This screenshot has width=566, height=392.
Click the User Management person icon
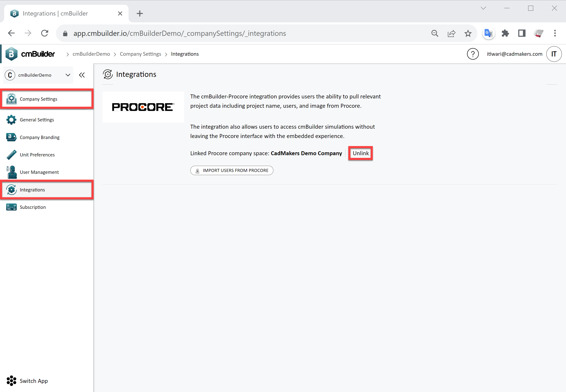point(12,172)
